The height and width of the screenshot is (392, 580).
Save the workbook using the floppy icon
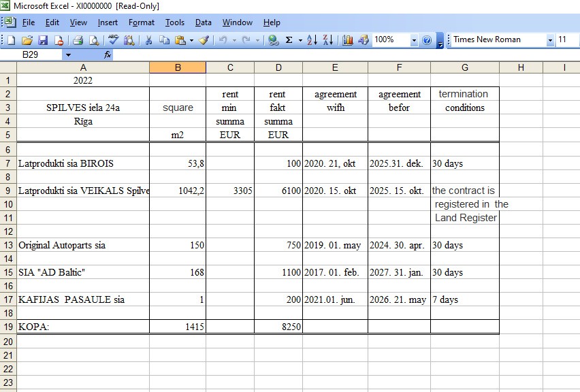pos(43,40)
